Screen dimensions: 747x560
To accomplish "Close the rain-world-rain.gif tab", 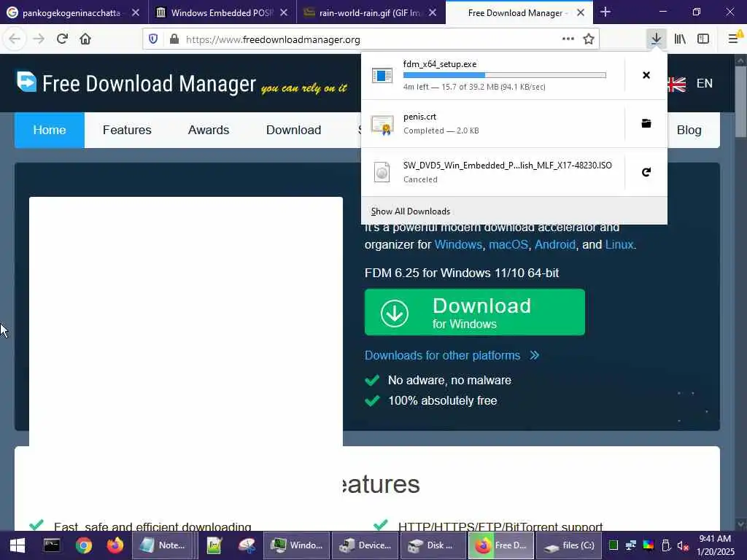I will (x=432, y=13).
